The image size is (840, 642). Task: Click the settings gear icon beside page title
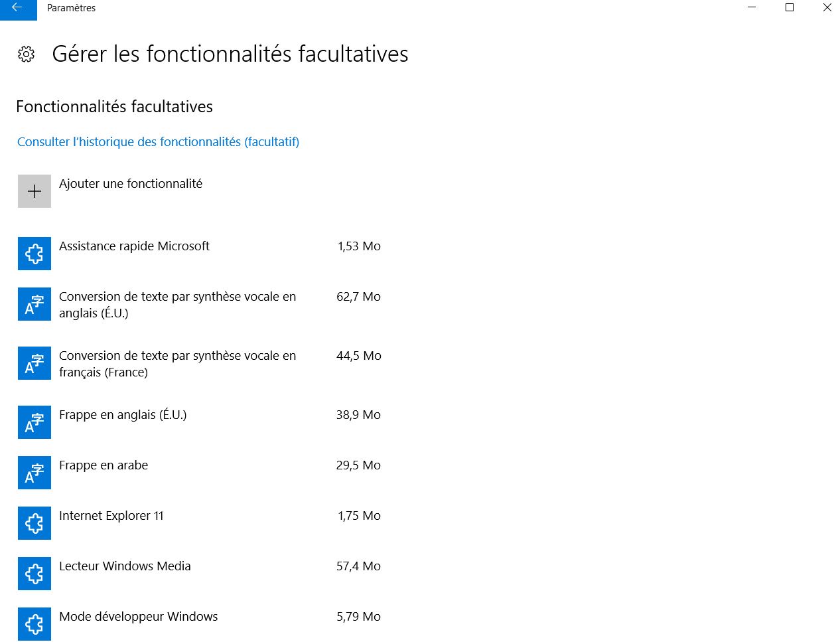tap(27, 54)
